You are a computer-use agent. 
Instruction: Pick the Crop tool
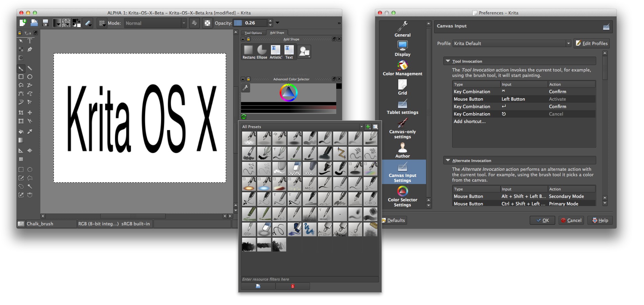point(21,113)
